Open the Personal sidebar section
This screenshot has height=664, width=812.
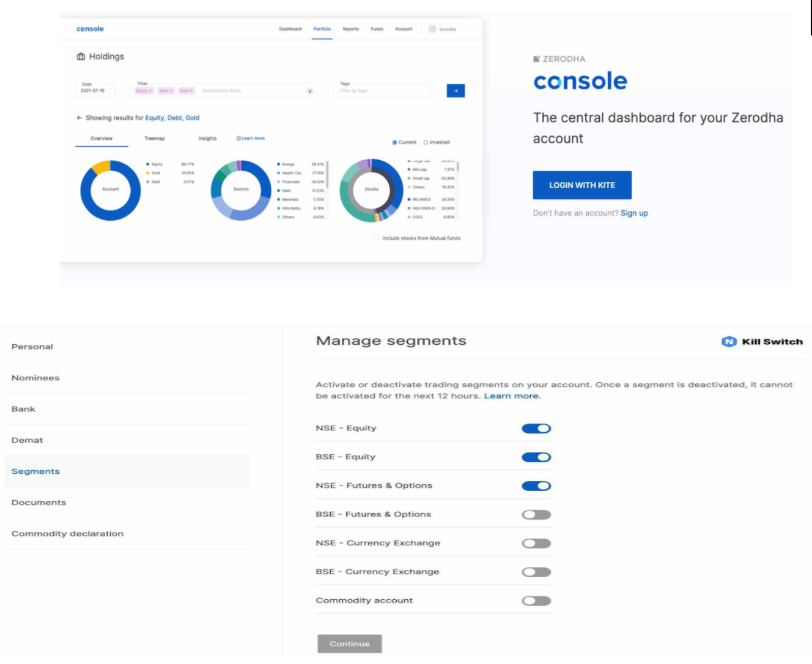[127, 347]
